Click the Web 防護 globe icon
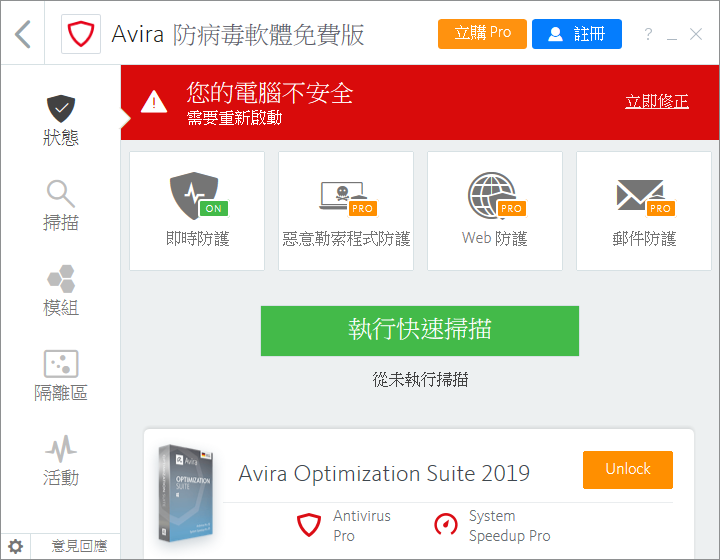The width and height of the screenshot is (720, 560). click(492, 196)
